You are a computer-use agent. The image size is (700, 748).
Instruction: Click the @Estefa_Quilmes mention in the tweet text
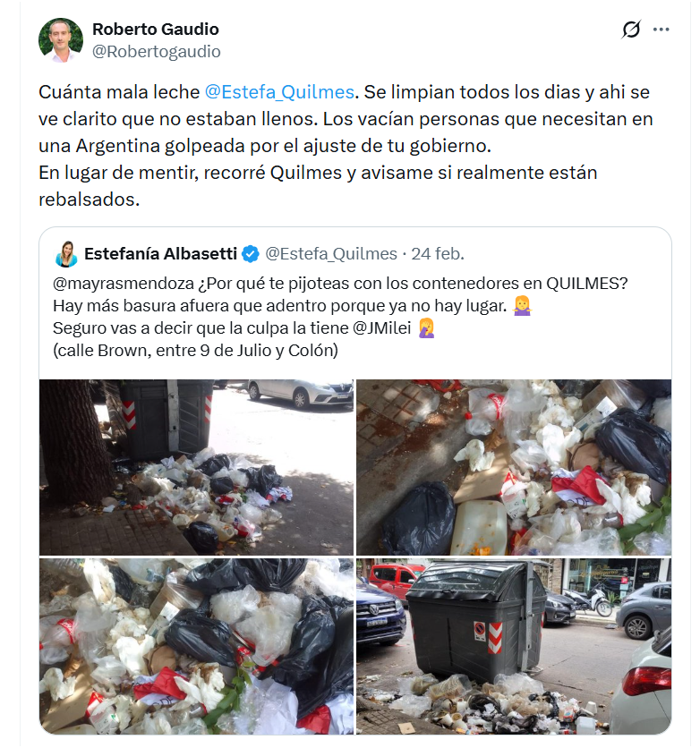point(279,92)
